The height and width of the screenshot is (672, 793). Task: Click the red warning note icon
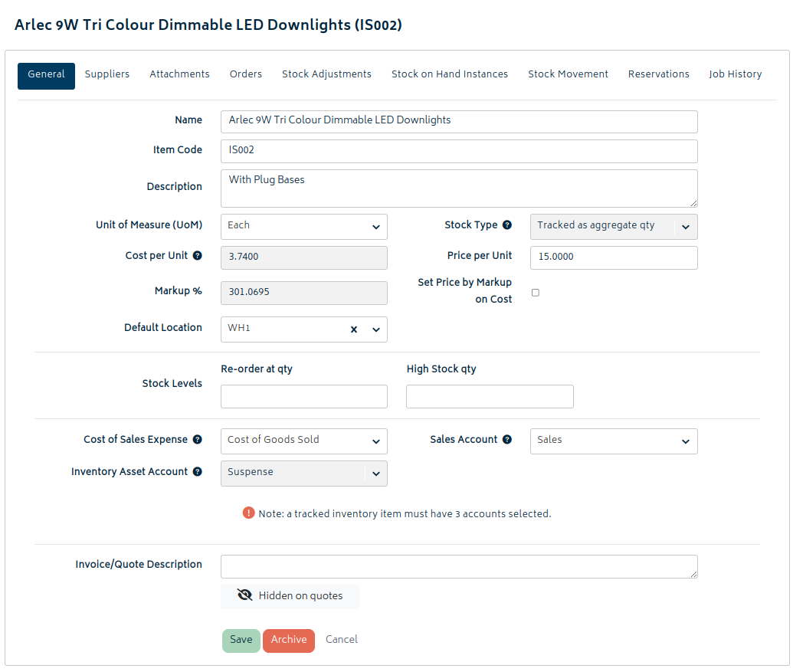pyautogui.click(x=248, y=513)
